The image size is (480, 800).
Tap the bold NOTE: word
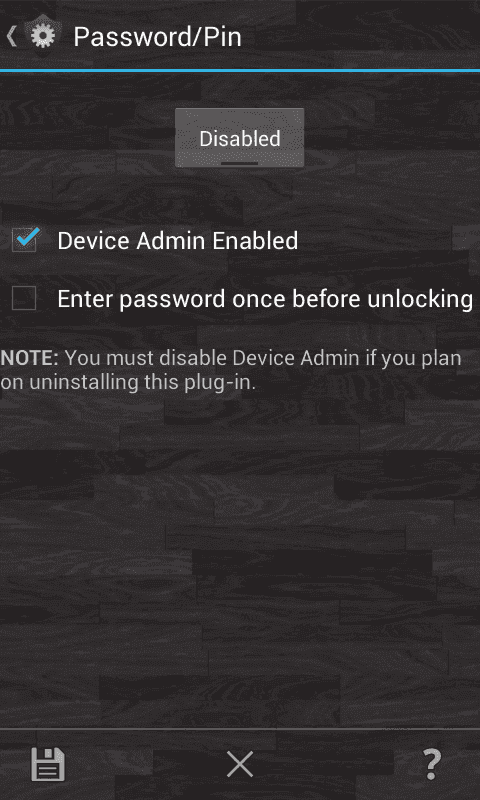coord(30,358)
